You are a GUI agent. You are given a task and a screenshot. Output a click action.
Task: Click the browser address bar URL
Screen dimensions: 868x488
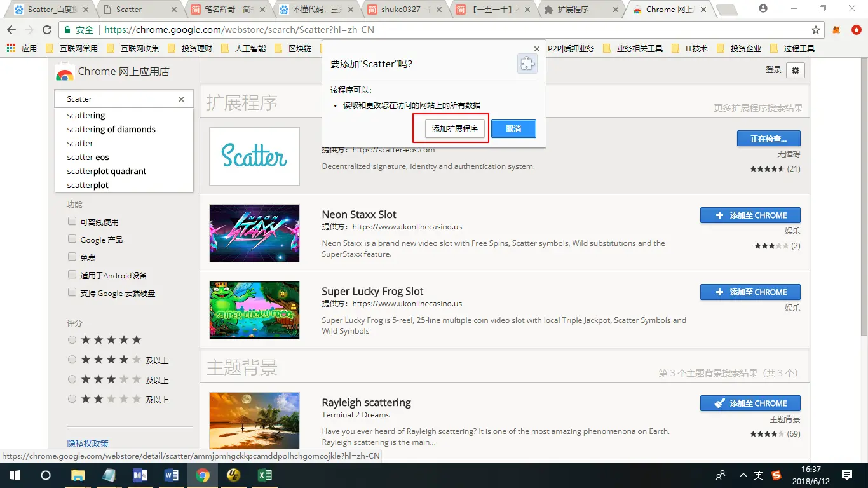(x=240, y=30)
